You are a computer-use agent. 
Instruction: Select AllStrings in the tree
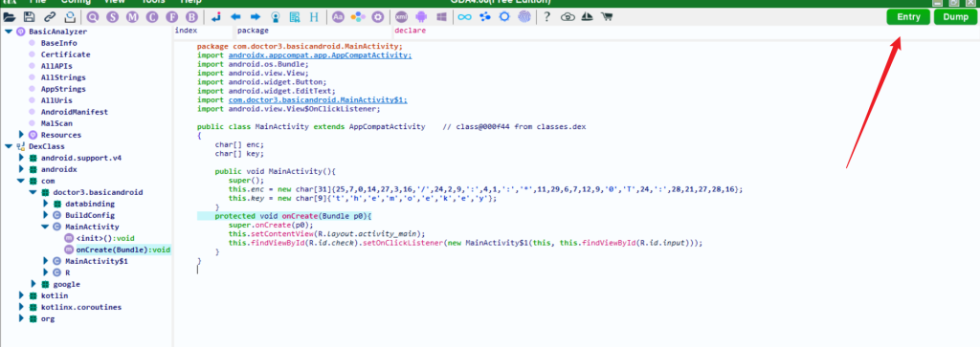pyautogui.click(x=63, y=77)
